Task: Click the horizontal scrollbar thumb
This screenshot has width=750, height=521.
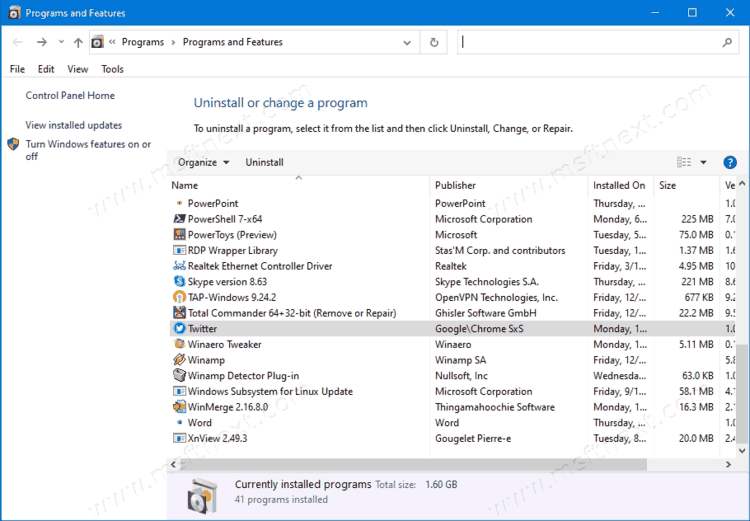Action: 414,464
